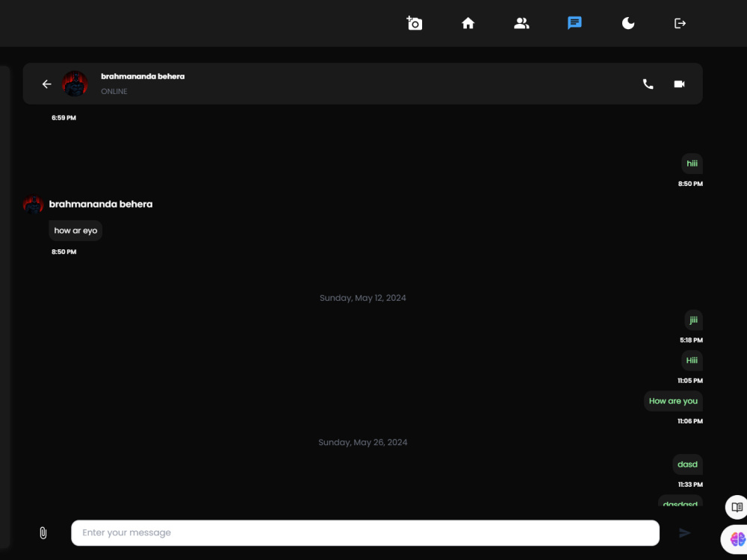Start a video call with camera icon
This screenshot has width=747, height=560.
click(x=679, y=84)
